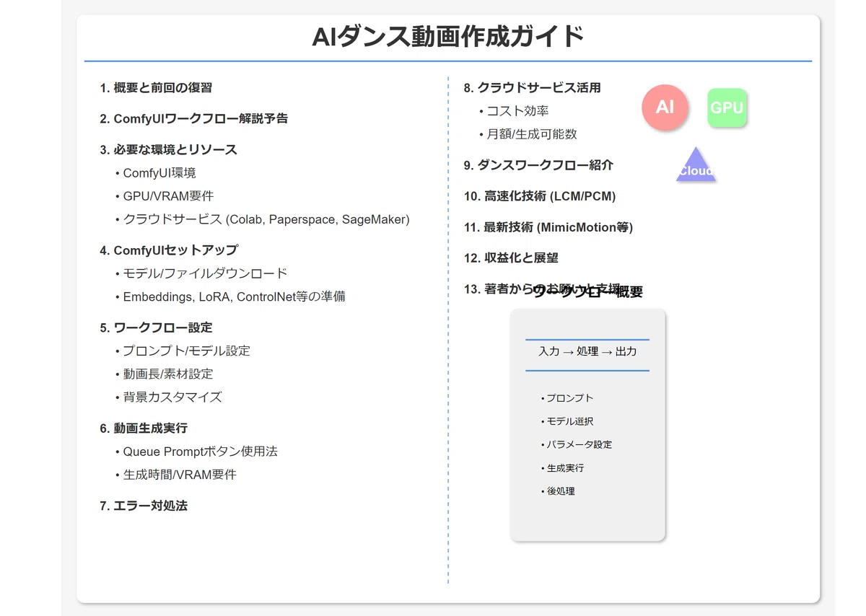Click the 生成時間/VRAM要件 bullet
866x616 pixels.
pos(175,475)
